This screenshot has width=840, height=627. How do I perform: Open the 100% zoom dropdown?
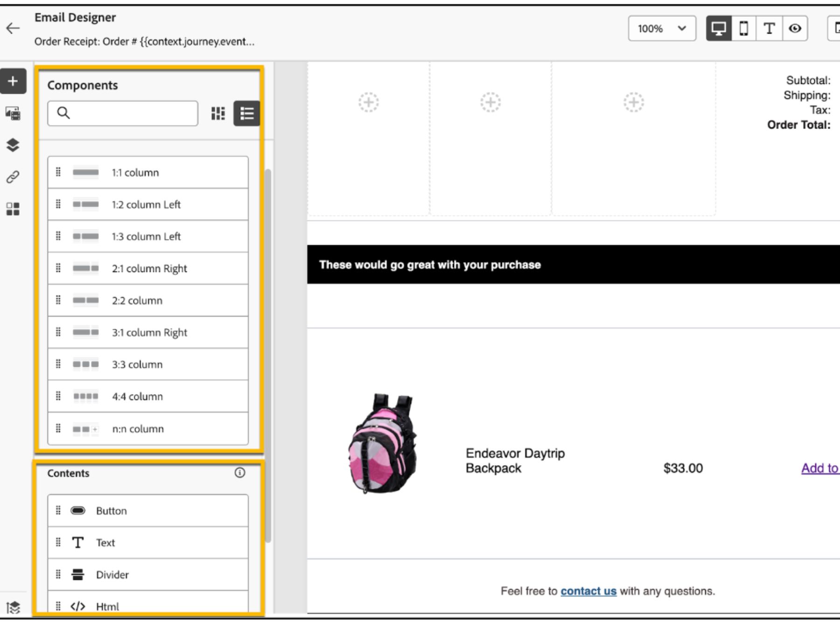662,28
